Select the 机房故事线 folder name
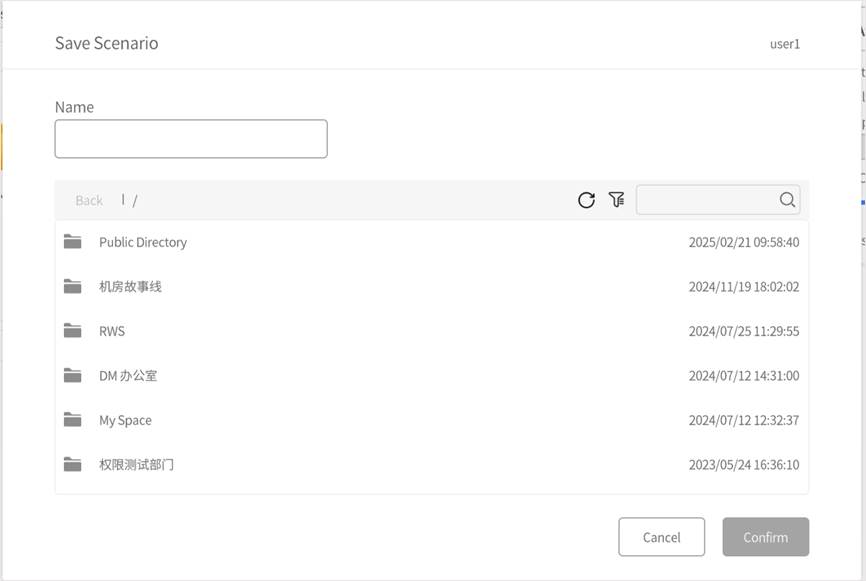This screenshot has height=581, width=866. (130, 287)
